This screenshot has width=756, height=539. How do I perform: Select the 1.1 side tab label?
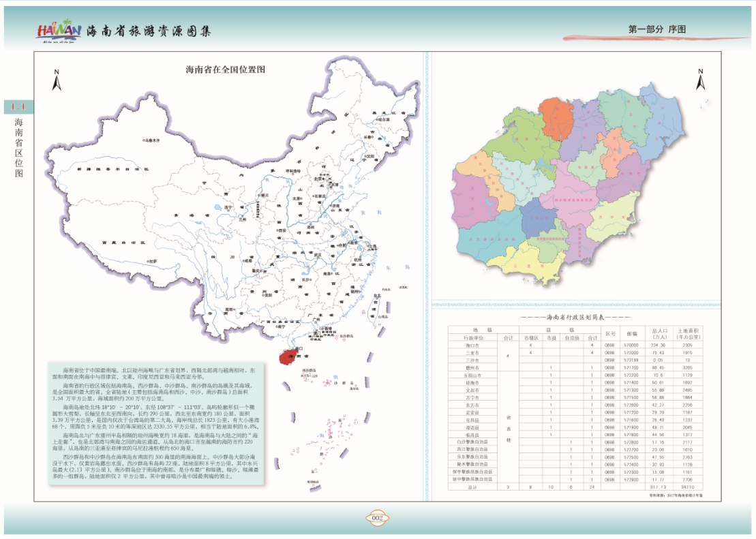pos(18,107)
